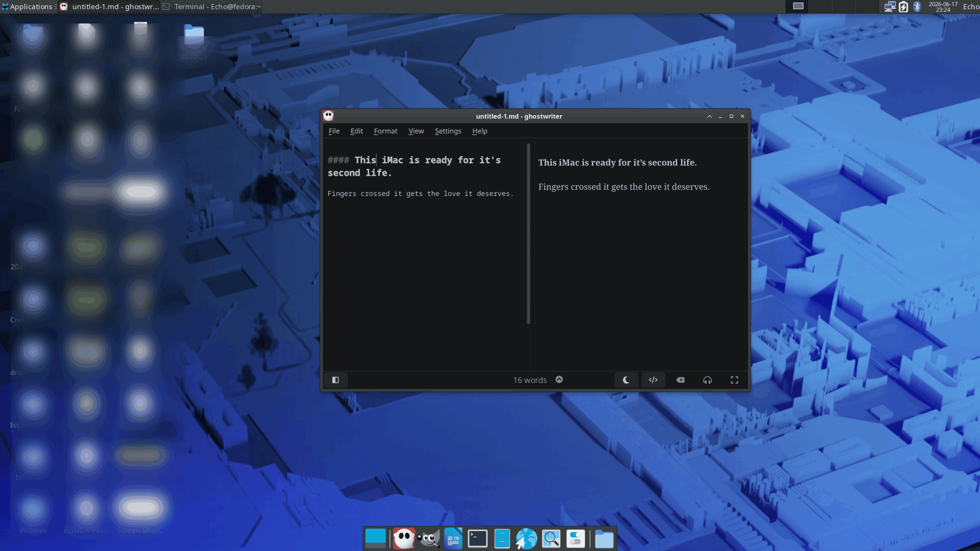Open the application finder magnifier icon
Viewport: 980px width, 551px height.
(551, 538)
